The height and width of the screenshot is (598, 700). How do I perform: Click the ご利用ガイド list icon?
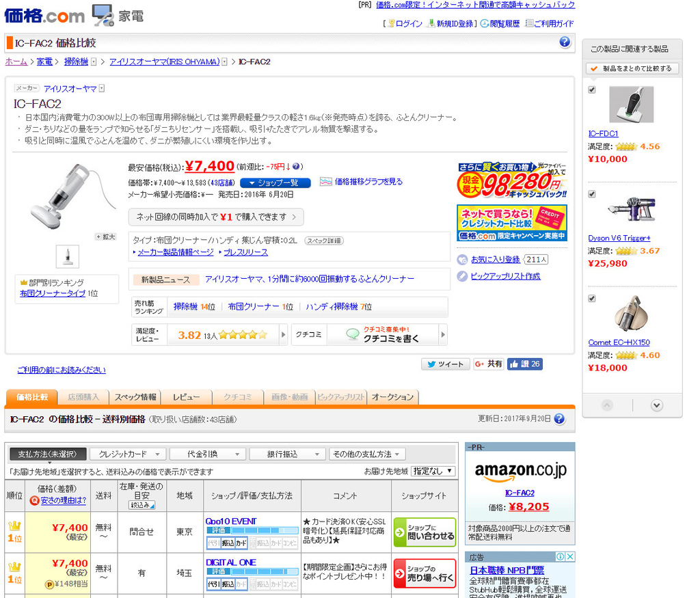click(529, 23)
